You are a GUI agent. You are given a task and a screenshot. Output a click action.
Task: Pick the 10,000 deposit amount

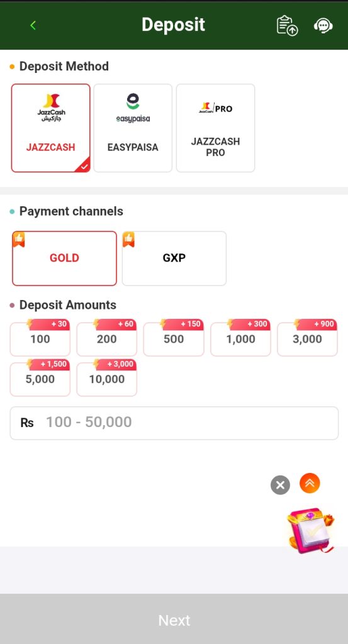(x=107, y=378)
